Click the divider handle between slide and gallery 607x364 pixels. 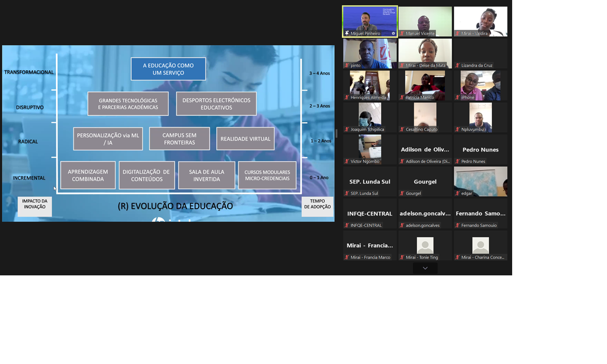pyautogui.click(x=336, y=133)
